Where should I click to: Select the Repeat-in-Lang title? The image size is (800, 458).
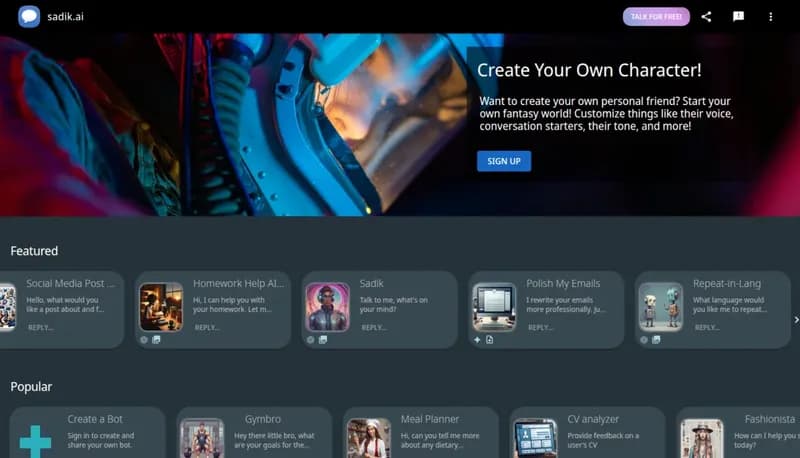pos(727,283)
